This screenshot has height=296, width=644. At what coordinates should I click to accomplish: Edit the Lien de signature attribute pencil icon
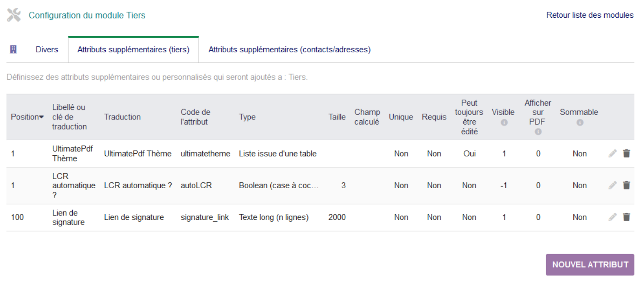[x=612, y=217]
